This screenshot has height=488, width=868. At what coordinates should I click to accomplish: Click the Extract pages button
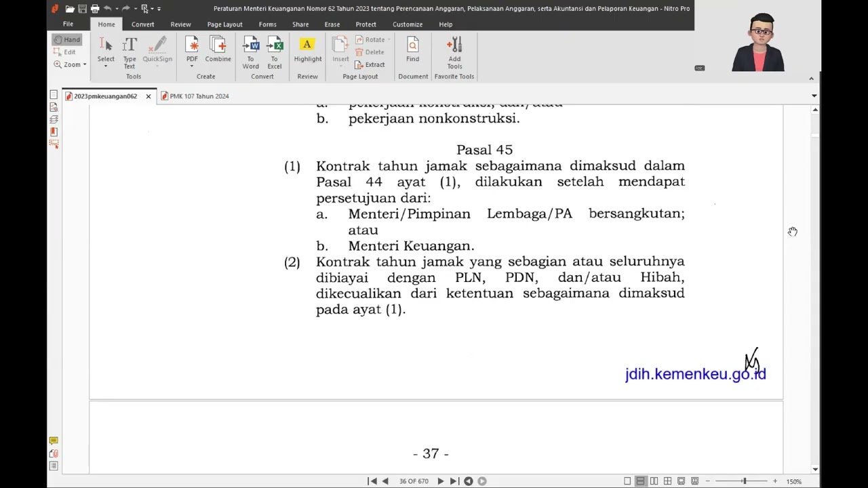[x=370, y=64]
